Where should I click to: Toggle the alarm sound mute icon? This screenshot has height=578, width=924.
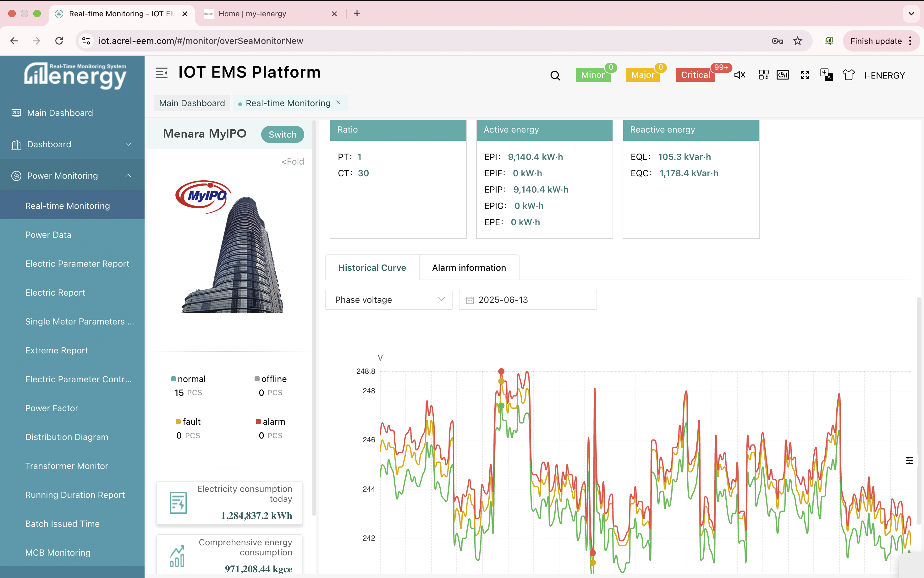coord(740,75)
